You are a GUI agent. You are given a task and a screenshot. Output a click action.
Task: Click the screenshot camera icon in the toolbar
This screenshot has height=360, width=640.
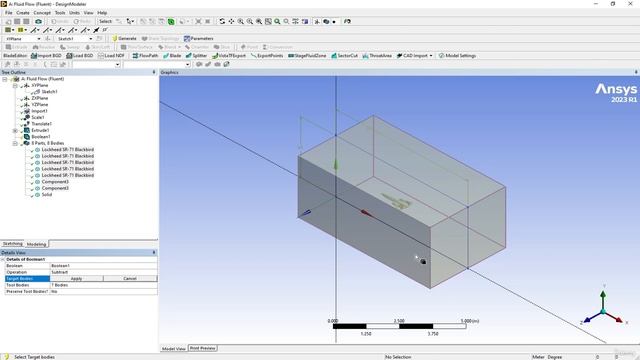(38, 21)
